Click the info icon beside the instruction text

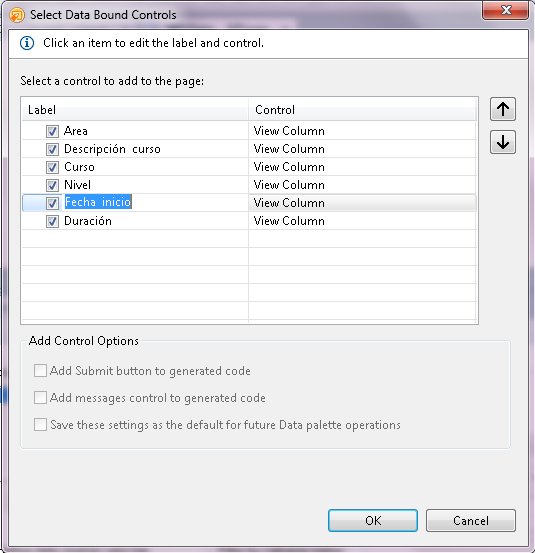click(27, 43)
